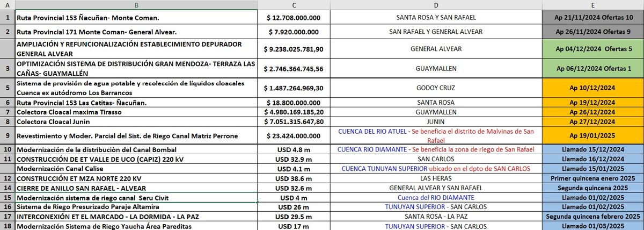Click 'CIERRE DE ANILLO SAN RAFAEL - ALVEAR'
Image resolution: width=644 pixels, height=230 pixels.
pyautogui.click(x=136, y=188)
